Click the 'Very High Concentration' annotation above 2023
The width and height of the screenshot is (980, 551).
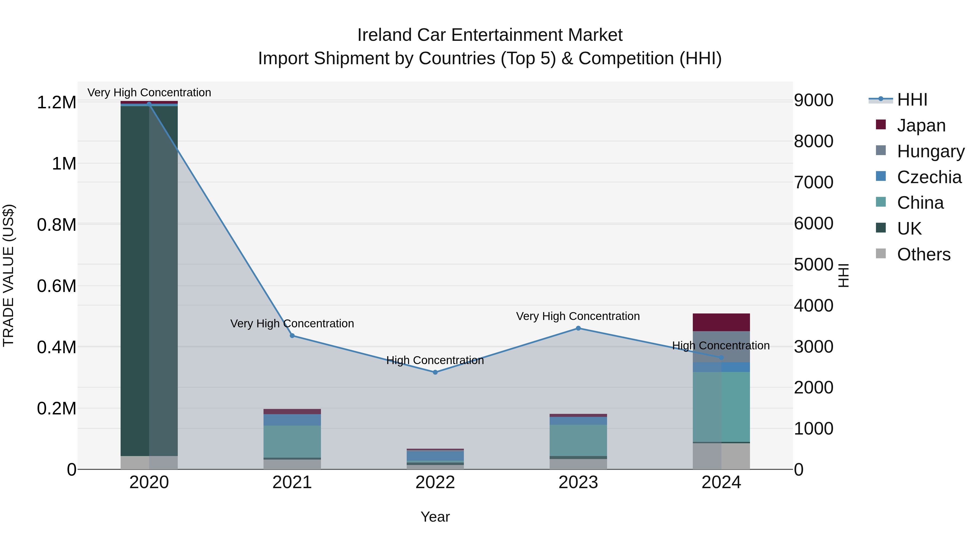click(x=578, y=316)
